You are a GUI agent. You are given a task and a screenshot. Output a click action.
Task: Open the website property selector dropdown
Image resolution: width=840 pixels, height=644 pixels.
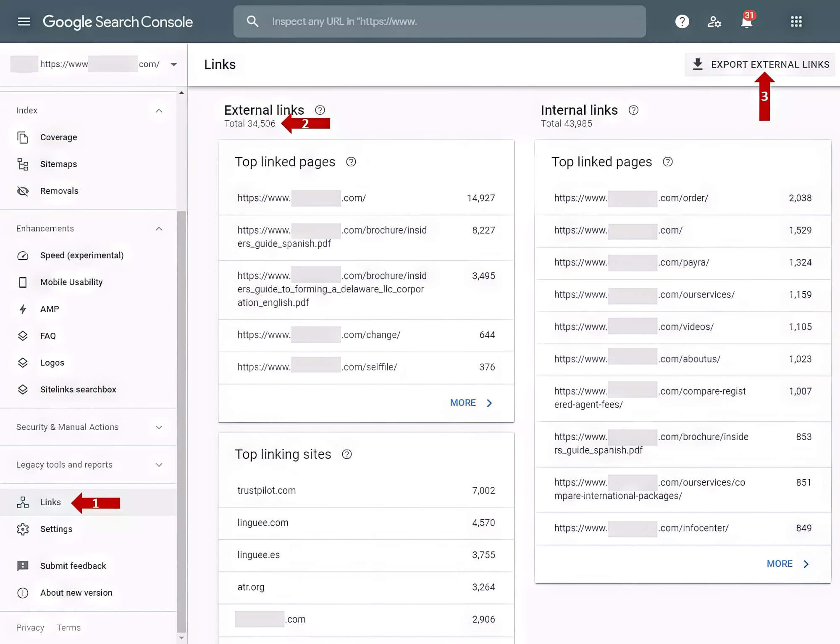173,64
